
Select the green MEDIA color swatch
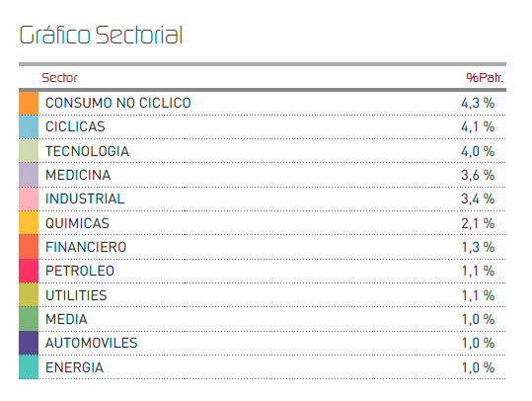[x=29, y=319]
